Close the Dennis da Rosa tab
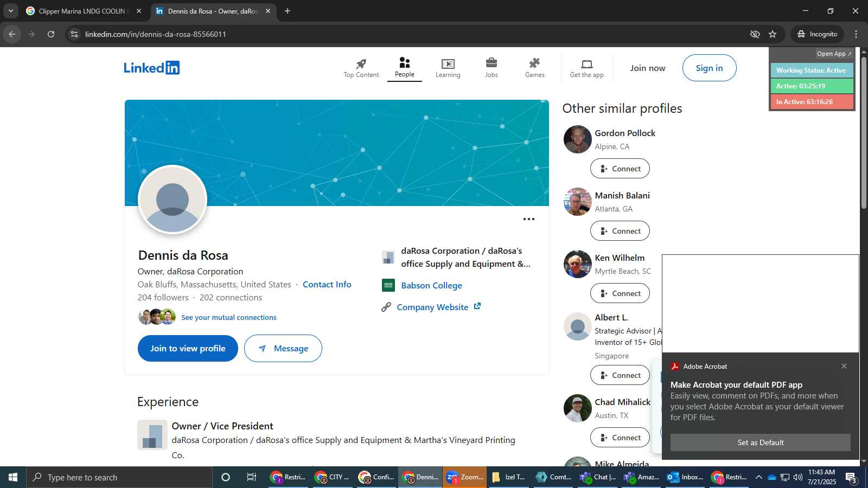 click(268, 11)
